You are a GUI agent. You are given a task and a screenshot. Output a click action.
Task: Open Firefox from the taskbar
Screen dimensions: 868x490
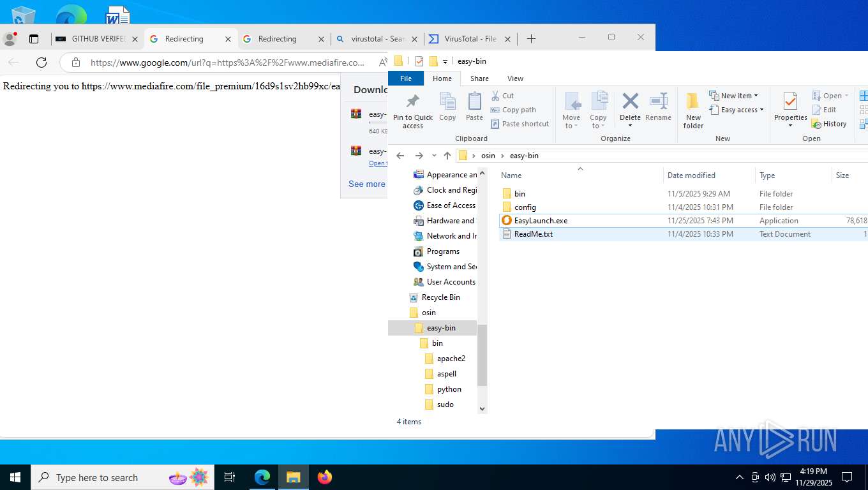[325, 477]
